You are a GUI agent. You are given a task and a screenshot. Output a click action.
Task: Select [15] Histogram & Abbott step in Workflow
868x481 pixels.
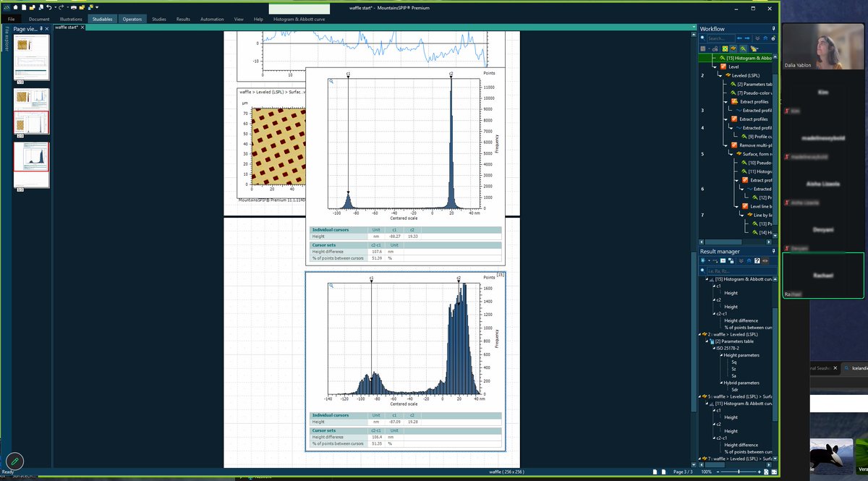[749, 57]
